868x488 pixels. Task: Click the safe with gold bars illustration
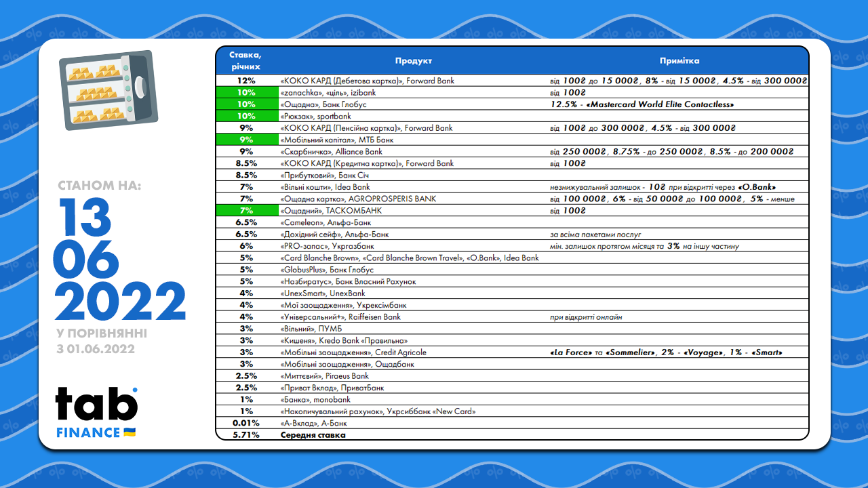click(108, 90)
